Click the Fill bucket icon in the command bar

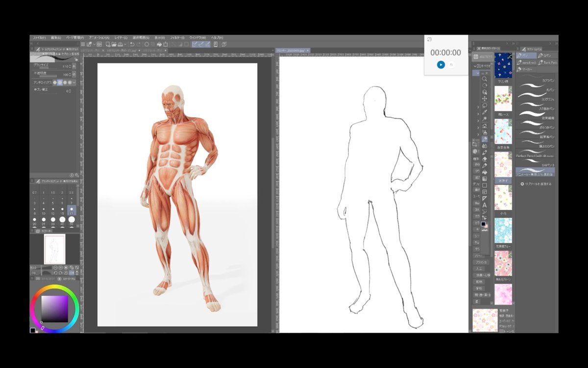point(159,44)
